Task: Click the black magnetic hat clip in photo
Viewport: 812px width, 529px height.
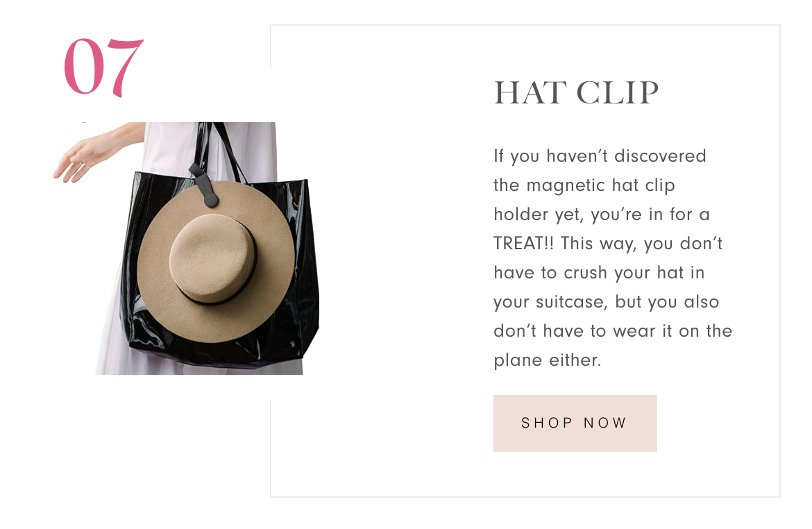Action: [x=204, y=185]
